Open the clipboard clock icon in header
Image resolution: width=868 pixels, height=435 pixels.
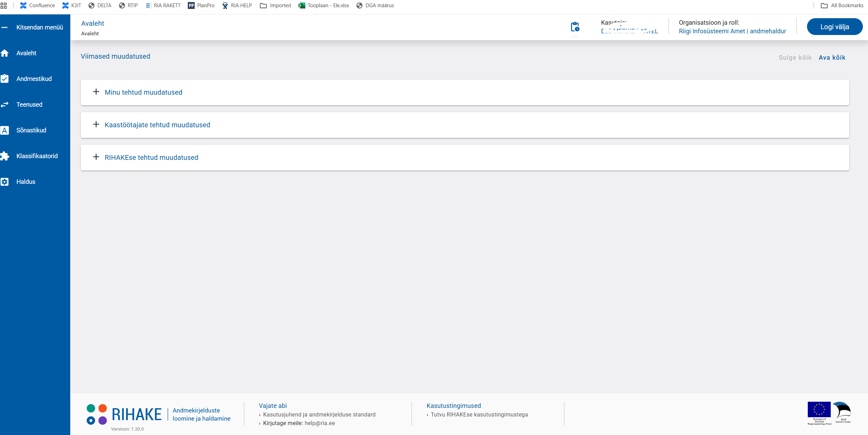[575, 27]
